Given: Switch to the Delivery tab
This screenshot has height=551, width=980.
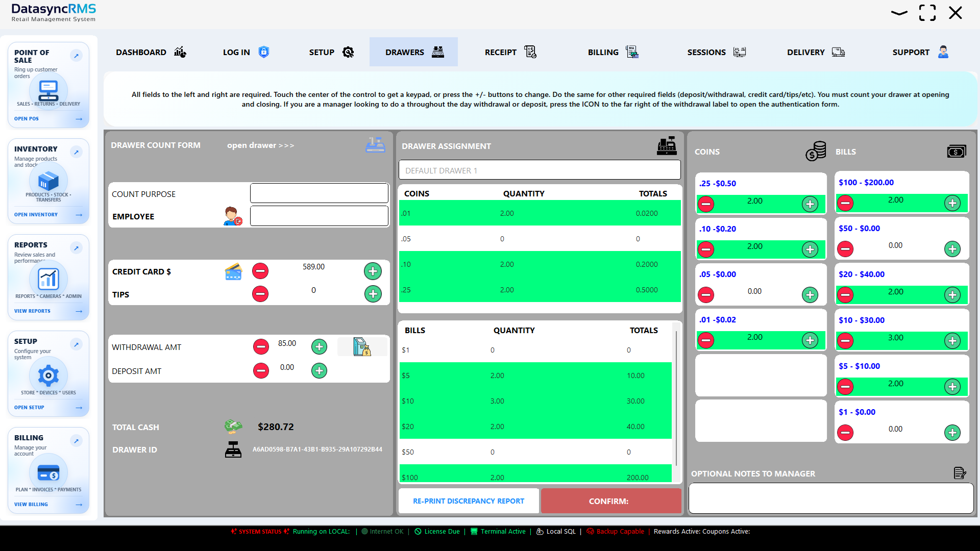Looking at the screenshot, I should point(816,52).
